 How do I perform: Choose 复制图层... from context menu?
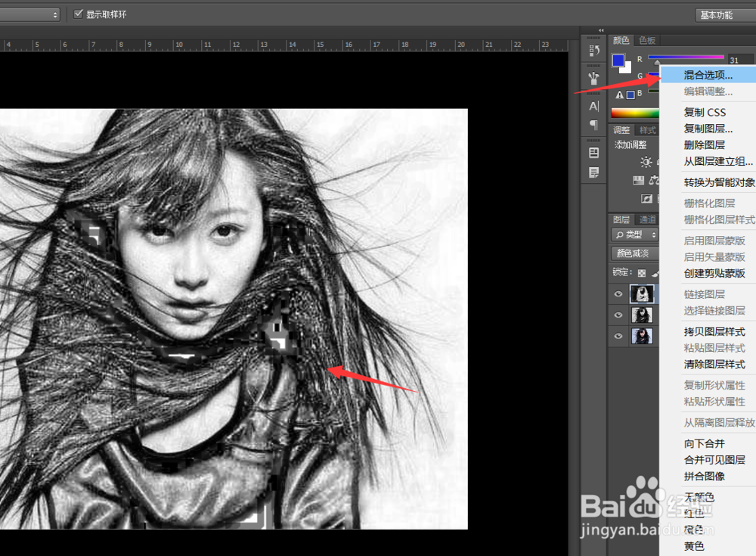point(708,129)
